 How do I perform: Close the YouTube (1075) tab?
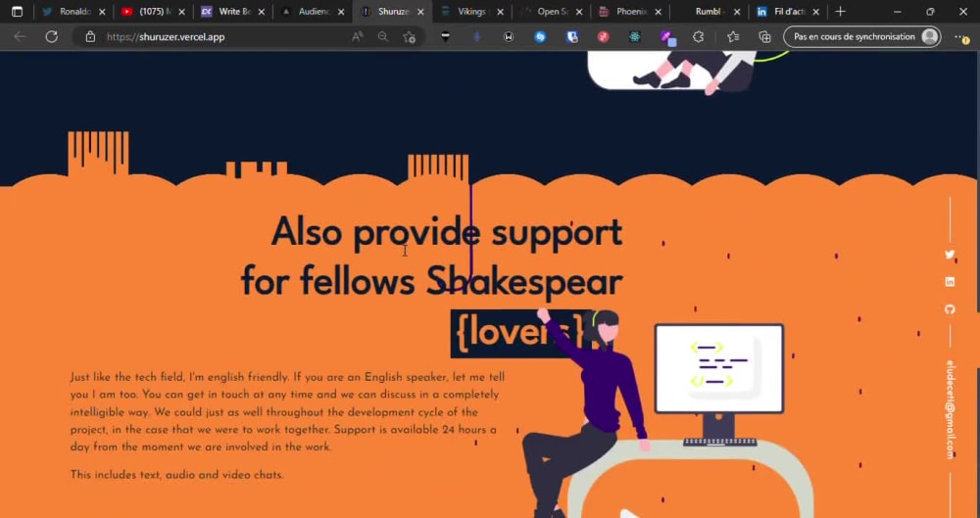point(182,11)
